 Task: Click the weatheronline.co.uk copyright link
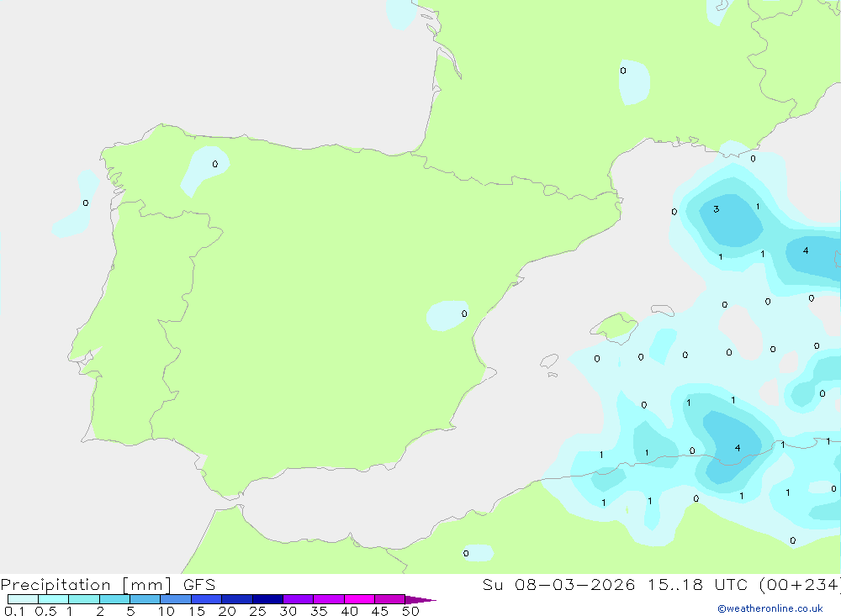point(770,608)
